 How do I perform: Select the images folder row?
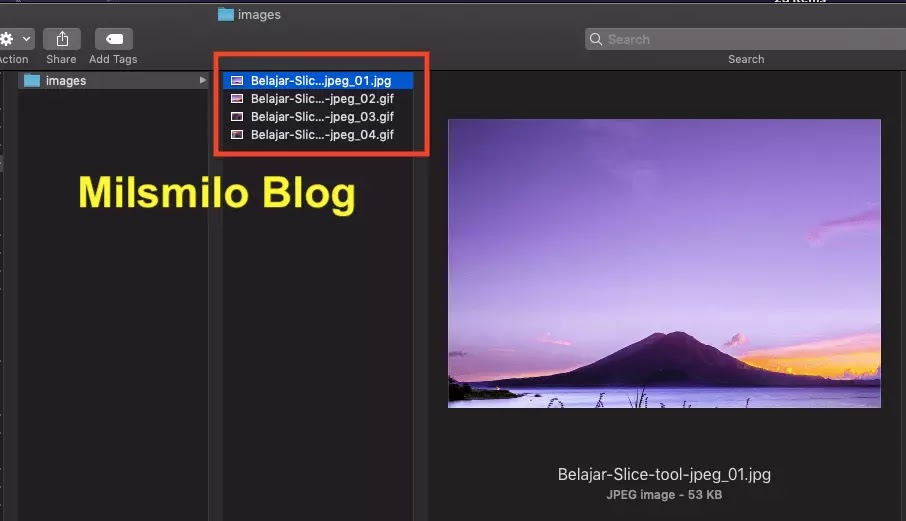[x=114, y=80]
